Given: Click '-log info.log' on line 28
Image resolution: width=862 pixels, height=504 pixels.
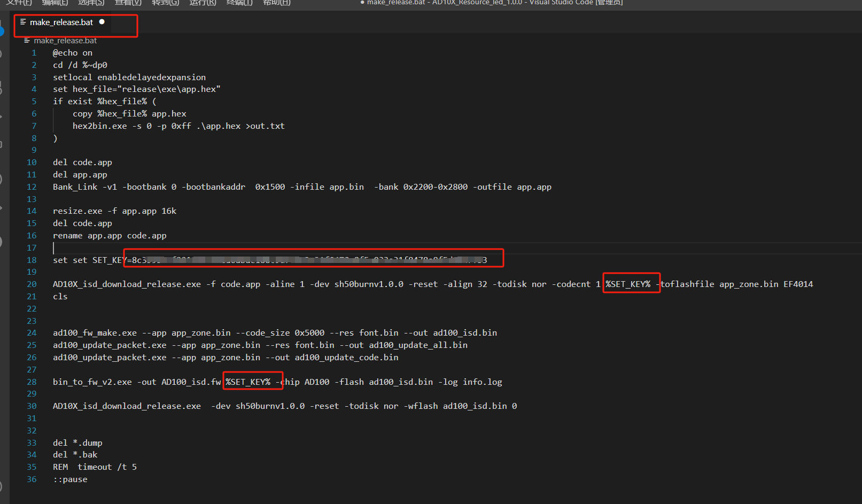Looking at the screenshot, I should [470, 382].
